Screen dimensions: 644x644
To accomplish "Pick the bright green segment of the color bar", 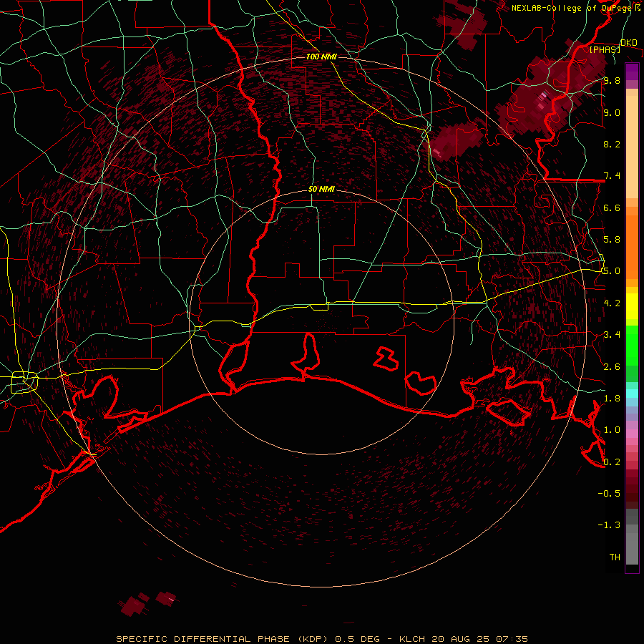I will [x=632, y=344].
